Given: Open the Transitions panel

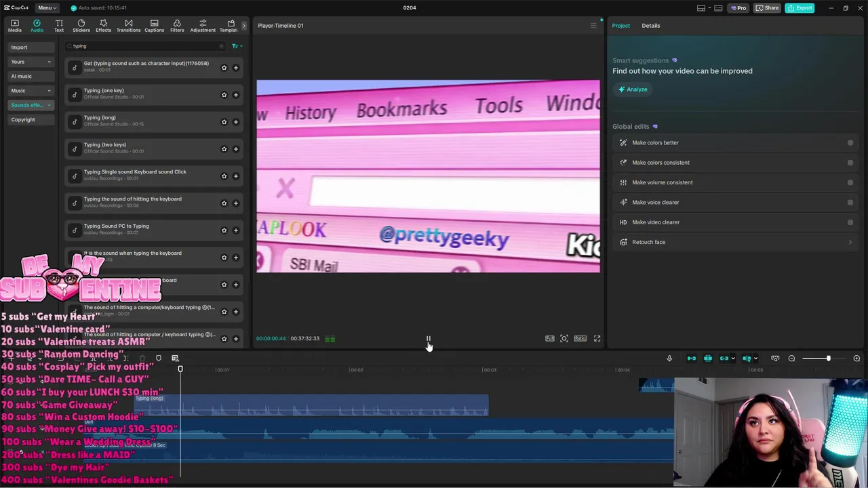Looking at the screenshot, I should (128, 26).
